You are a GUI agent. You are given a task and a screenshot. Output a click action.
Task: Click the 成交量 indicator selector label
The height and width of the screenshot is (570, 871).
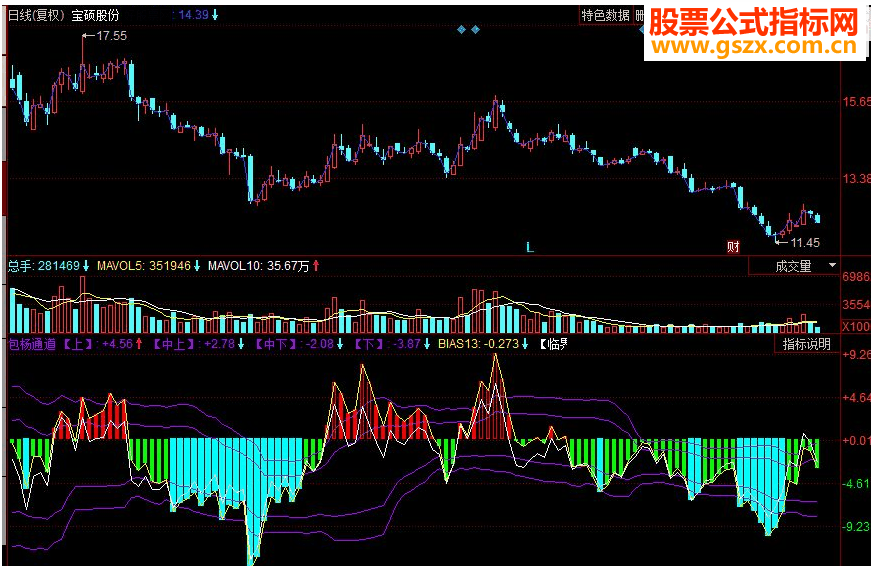tap(793, 266)
